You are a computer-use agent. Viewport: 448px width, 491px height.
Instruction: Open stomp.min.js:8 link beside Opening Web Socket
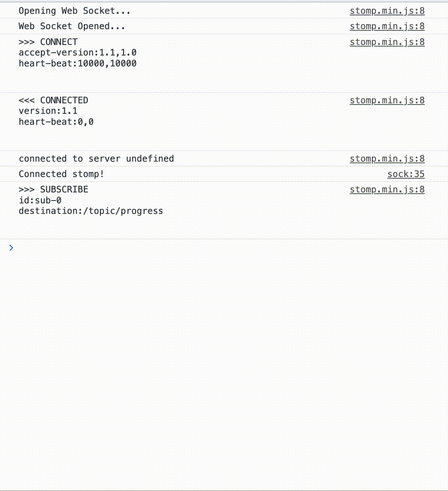tap(387, 11)
